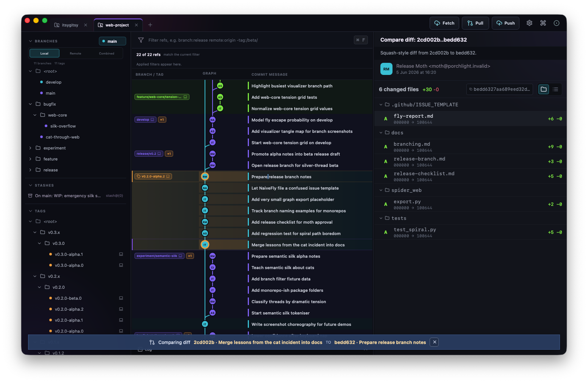Open fly-report.md in changed files
Image resolution: width=588 pixels, height=383 pixels.
[x=470, y=119]
